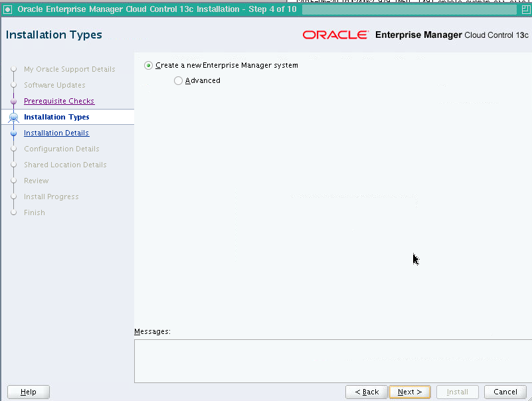Screen dimensions: 532x401
Task: Click the disabled Install button
Action: pyautogui.click(x=458, y=392)
